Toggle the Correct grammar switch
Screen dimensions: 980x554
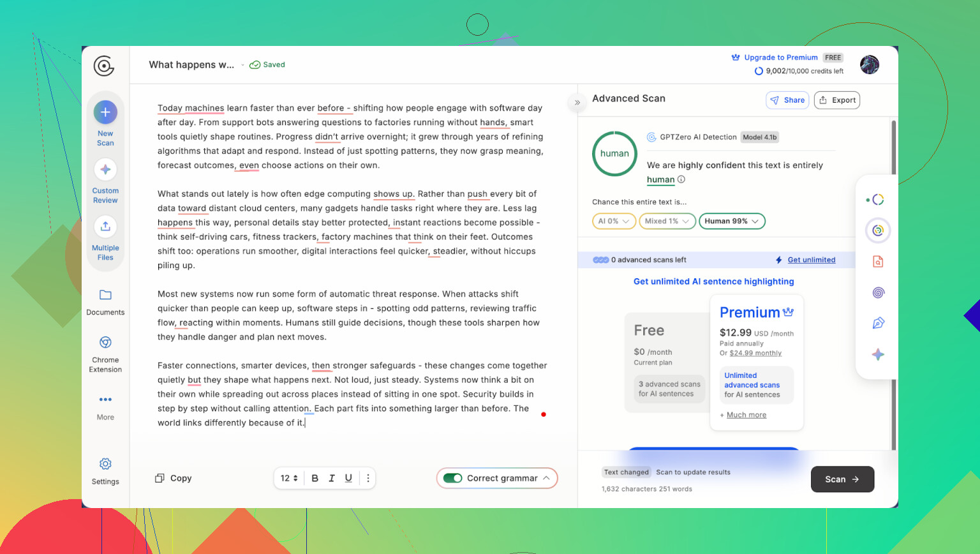(x=453, y=478)
